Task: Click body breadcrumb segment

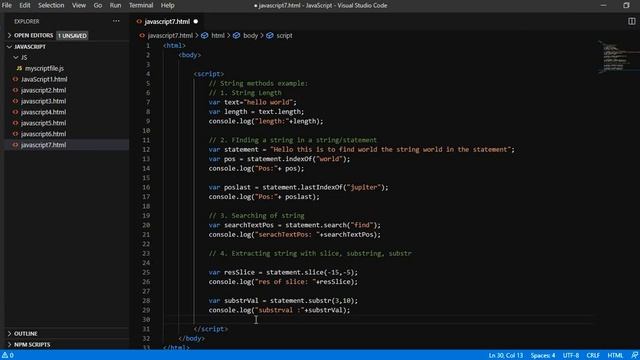Action: 250,36
